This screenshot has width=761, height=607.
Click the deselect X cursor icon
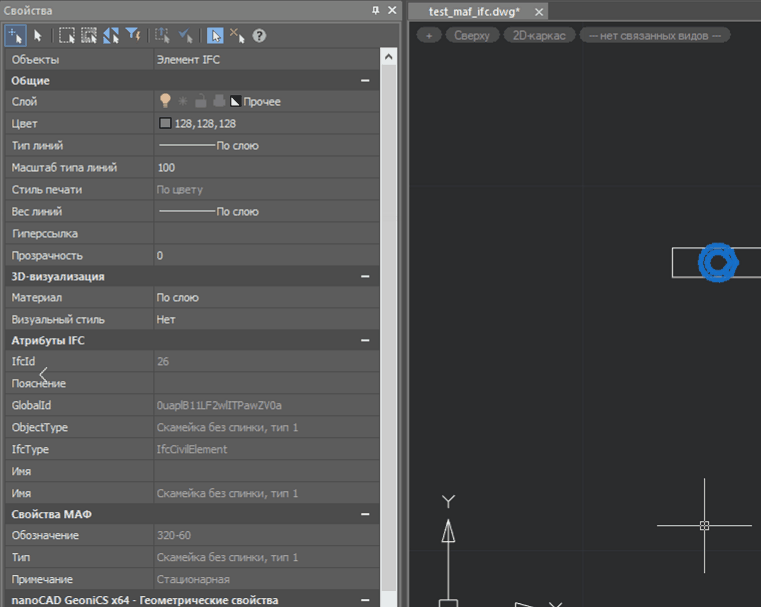(237, 35)
